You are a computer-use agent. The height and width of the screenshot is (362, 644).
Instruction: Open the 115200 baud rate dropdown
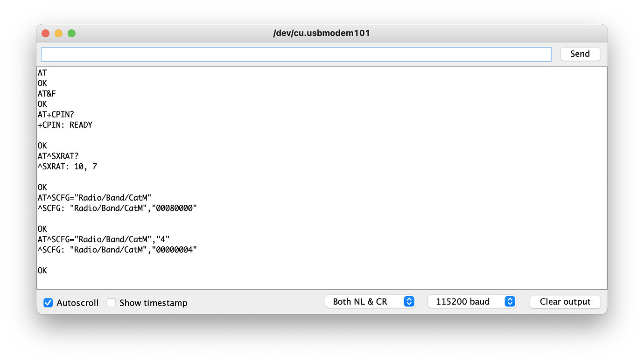[x=472, y=302]
